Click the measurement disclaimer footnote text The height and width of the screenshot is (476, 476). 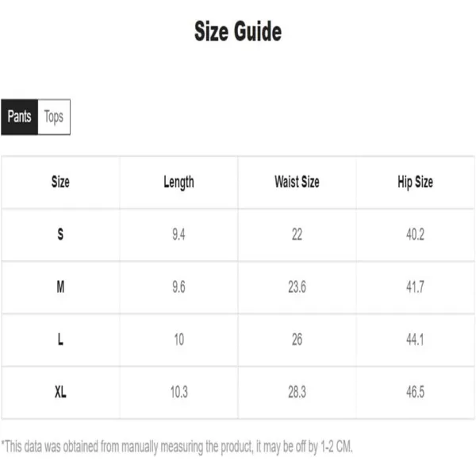[x=177, y=447]
